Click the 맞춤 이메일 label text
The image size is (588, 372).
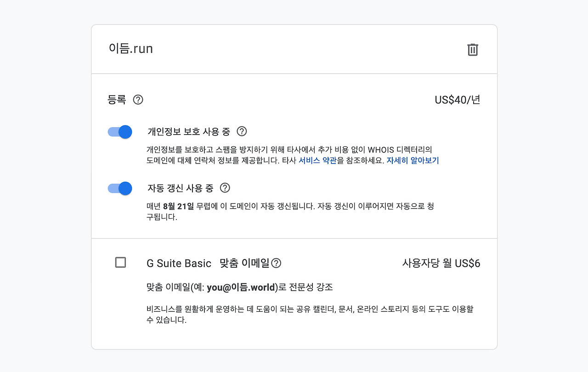244,263
